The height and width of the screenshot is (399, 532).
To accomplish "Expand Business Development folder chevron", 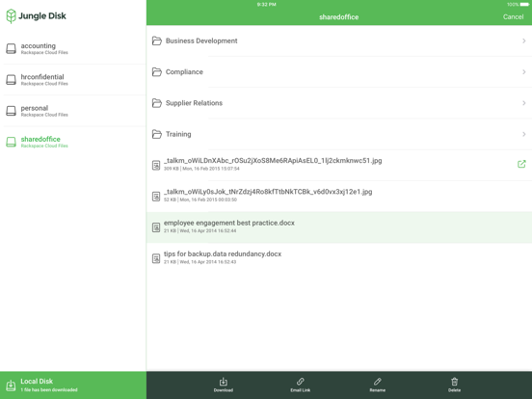I will pos(524,40).
